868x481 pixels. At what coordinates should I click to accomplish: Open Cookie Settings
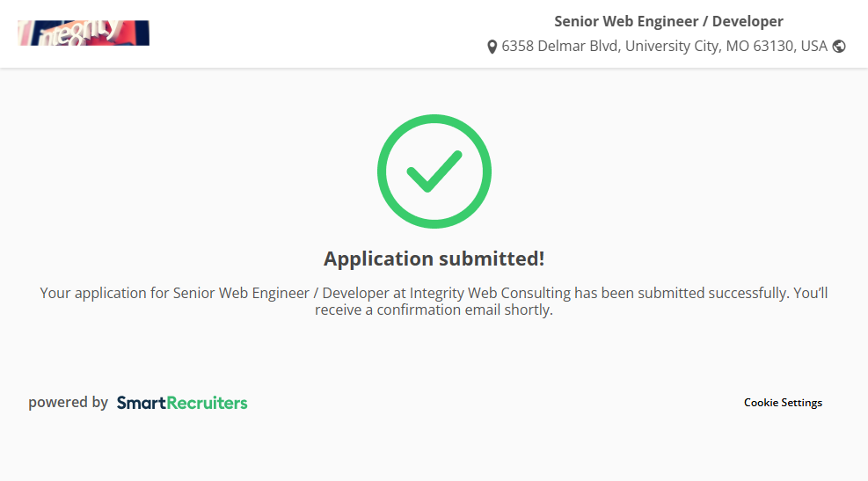point(783,403)
